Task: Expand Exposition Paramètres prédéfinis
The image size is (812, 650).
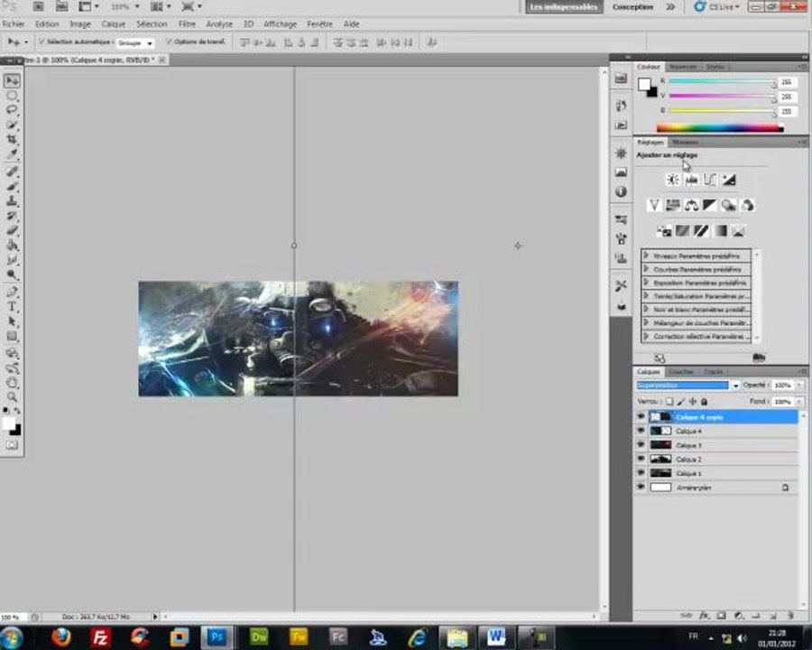Action: point(646,283)
